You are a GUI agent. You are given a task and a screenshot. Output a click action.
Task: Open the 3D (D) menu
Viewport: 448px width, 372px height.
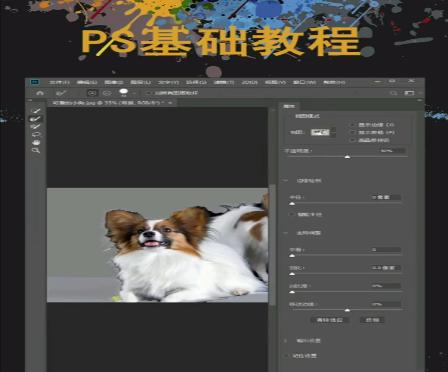pyautogui.click(x=249, y=82)
